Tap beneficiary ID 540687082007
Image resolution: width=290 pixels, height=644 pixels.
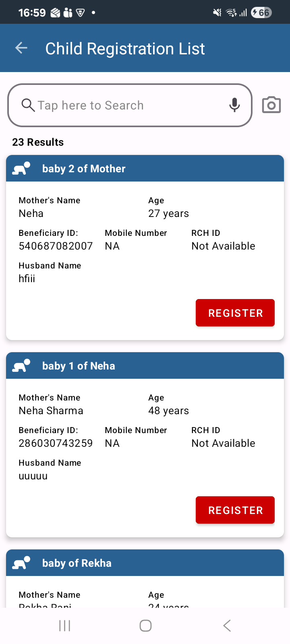tap(56, 246)
